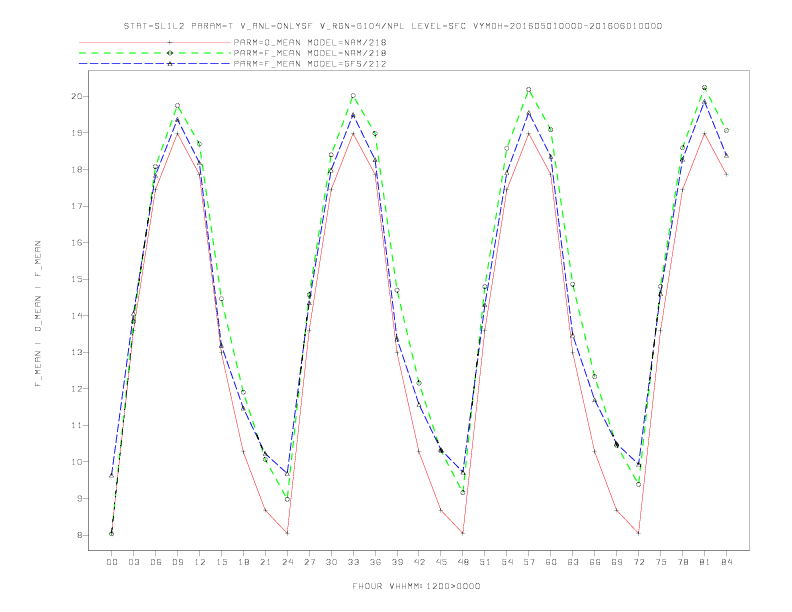Click x-axis tick label 27

309,562
